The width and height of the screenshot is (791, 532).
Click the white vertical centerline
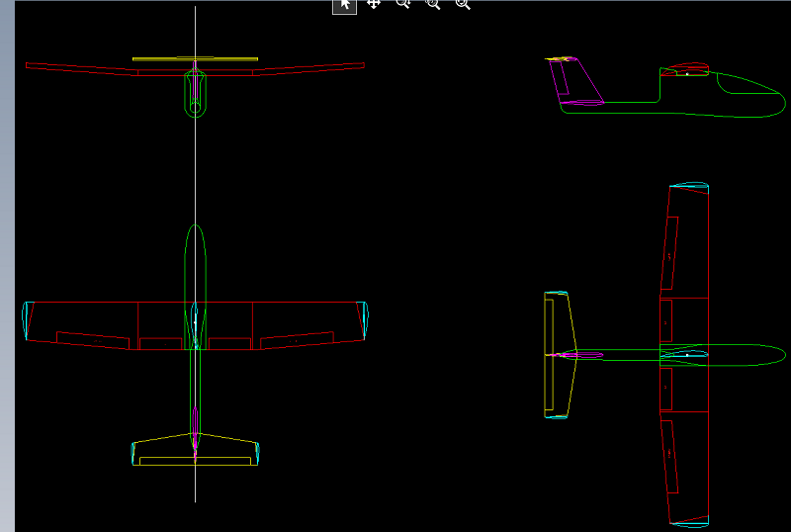196,158
